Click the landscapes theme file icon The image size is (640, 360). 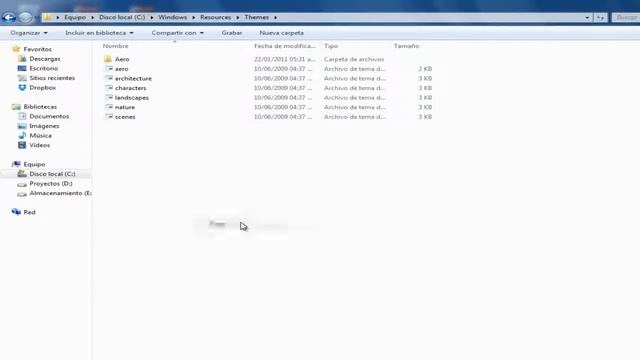tap(109, 98)
